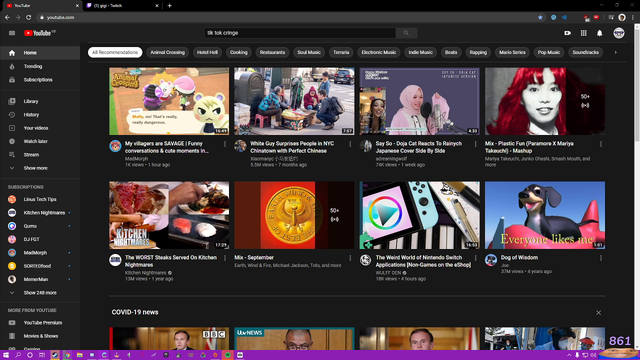
Task: Open Subscriptions in the sidebar
Action: pos(40,80)
